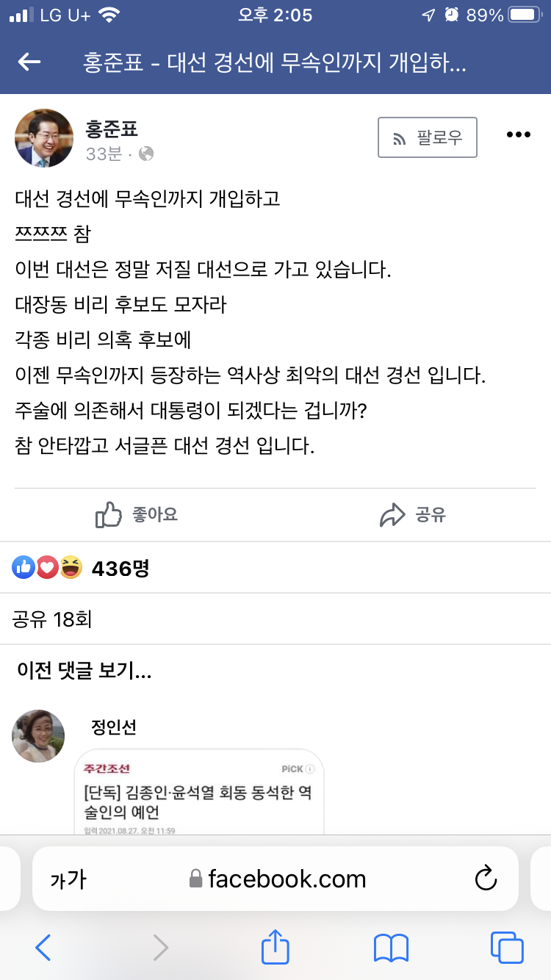
Task: Open the three-dot post options menu
Action: 519,134
